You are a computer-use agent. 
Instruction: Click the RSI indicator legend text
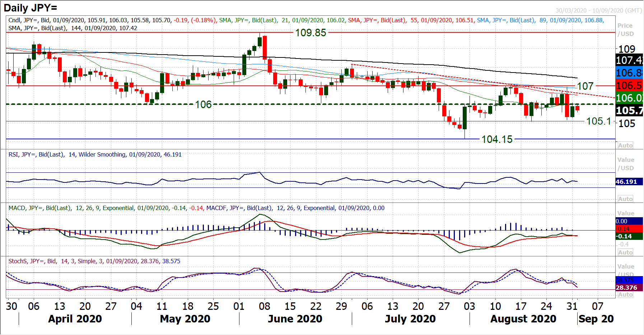[x=95, y=154]
